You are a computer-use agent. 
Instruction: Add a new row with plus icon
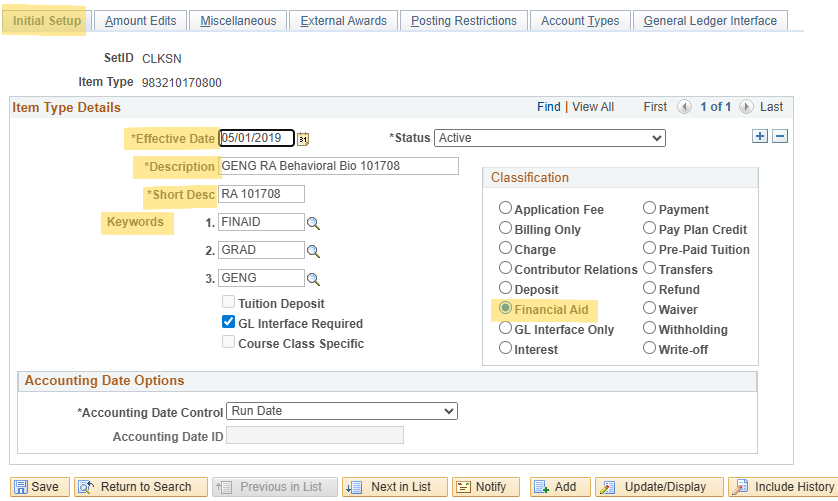pos(760,137)
